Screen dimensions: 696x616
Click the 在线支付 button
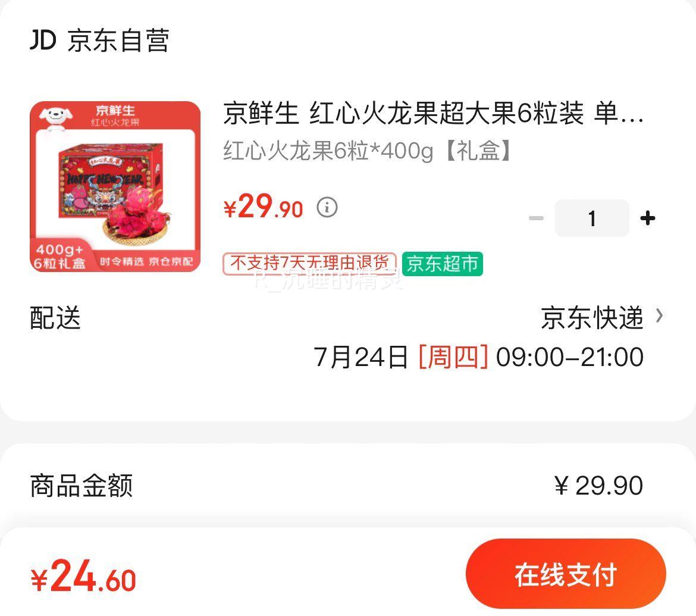(566, 574)
